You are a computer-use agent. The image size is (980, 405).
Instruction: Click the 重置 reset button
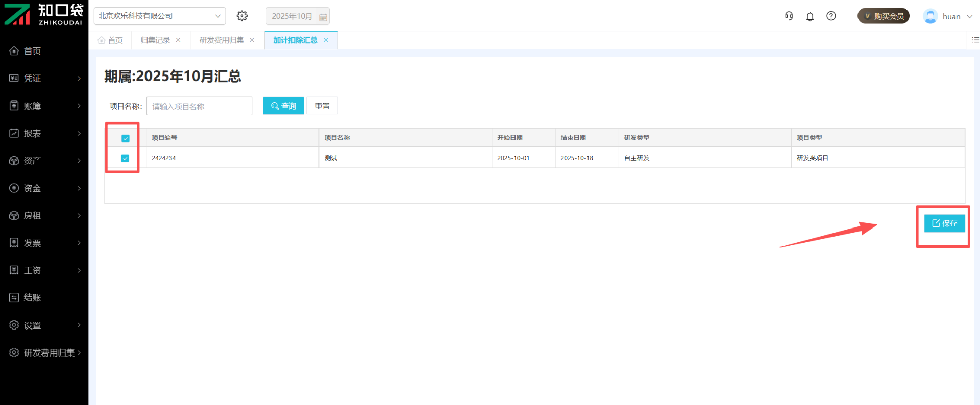tap(322, 106)
